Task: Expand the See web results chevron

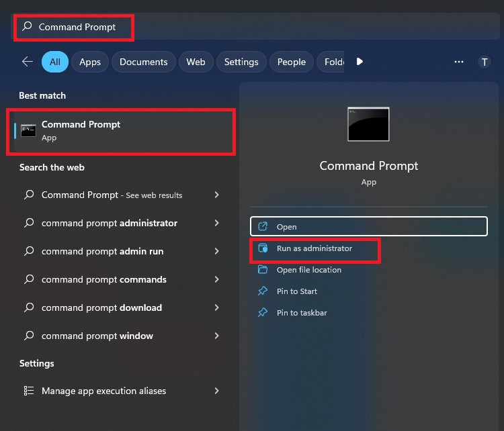Action: coord(216,195)
